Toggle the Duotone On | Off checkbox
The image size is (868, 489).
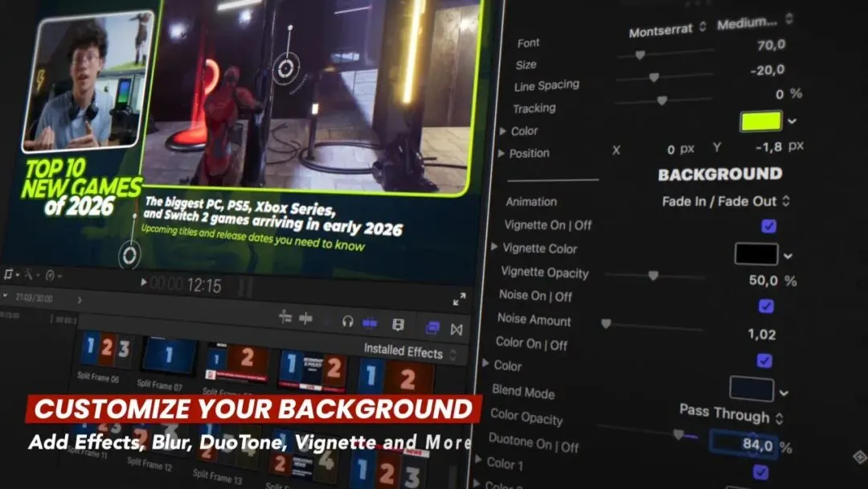(760, 472)
